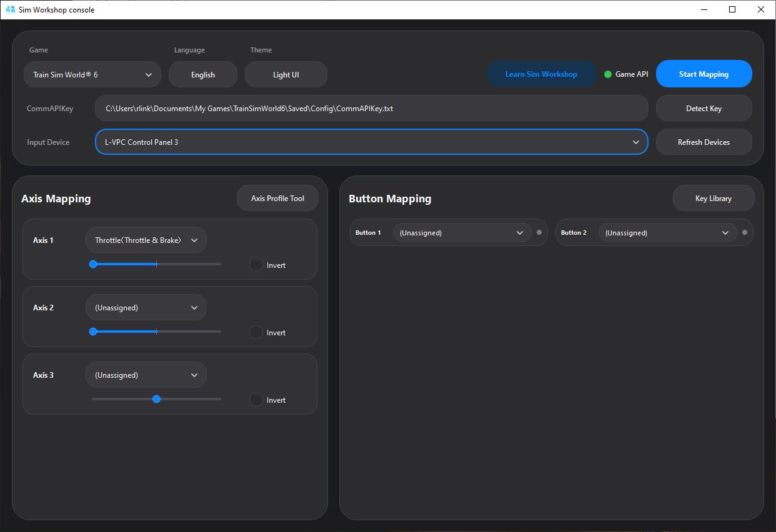Expand the Input Device dropdown list
This screenshot has width=776, height=532.
click(371, 142)
